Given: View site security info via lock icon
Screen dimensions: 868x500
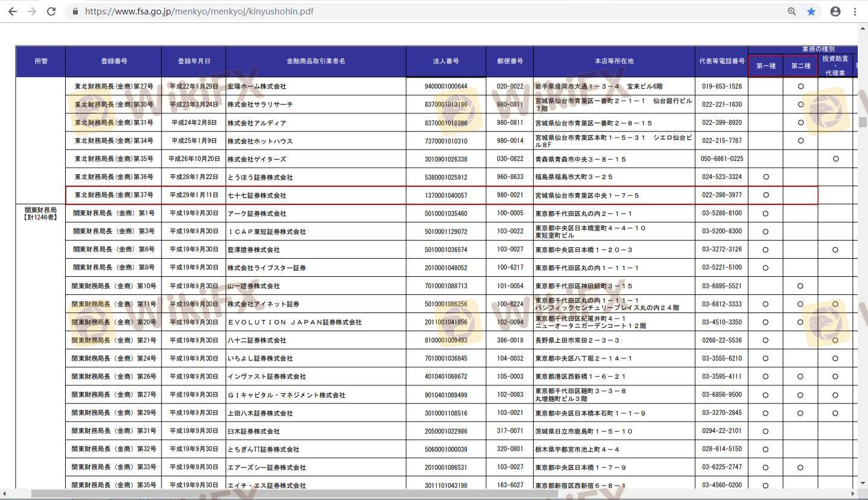Looking at the screenshot, I should coord(75,11).
